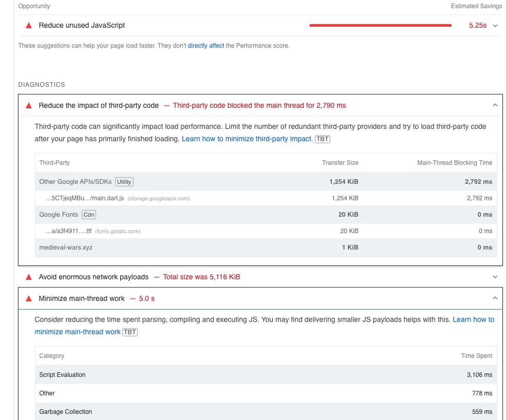Screen dimensions: 506x420
Task: Click the Cdn tag beside Google Fonts
Action: click(x=89, y=215)
